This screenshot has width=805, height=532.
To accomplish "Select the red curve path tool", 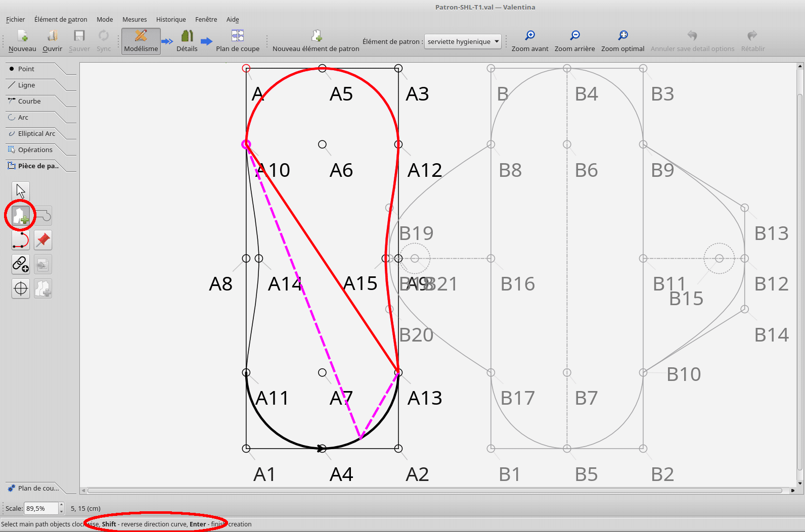I will 21,240.
